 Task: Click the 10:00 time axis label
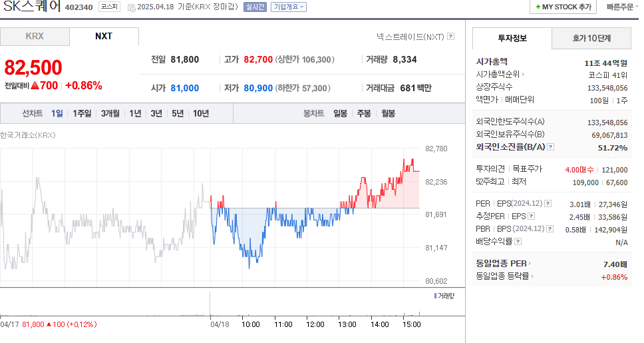251,324
